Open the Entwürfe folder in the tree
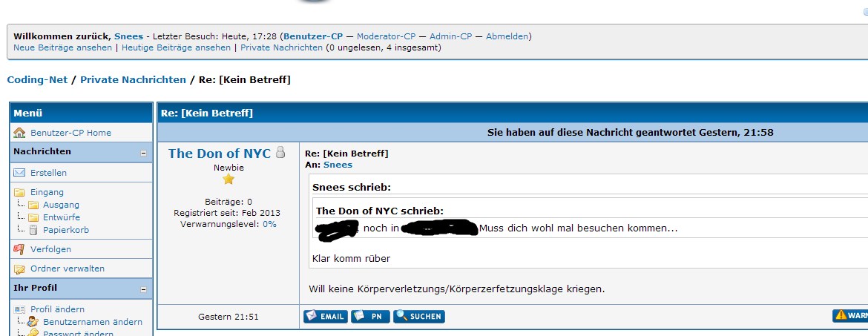868x336 pixels. coord(62,217)
